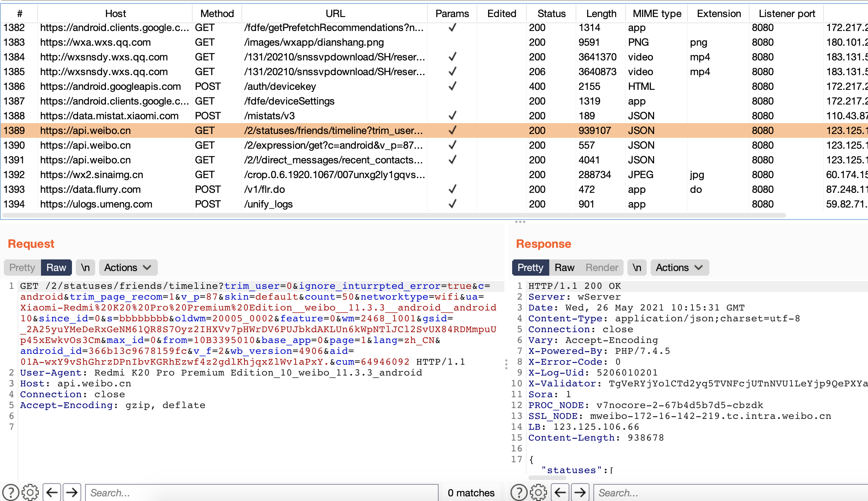Image resolution: width=868 pixels, height=501 pixels.
Task: Select the Response Render tab
Action: click(601, 268)
